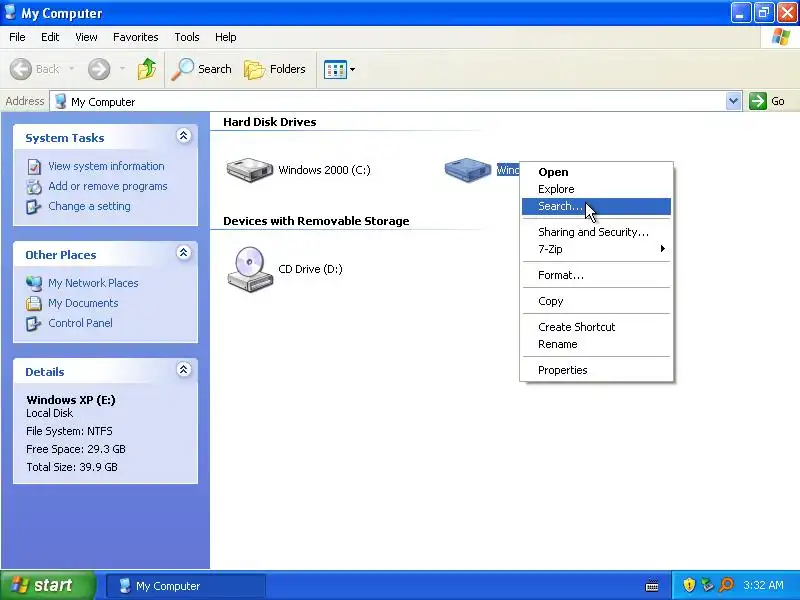Select the CD Drive (D:) icon

pos(249,269)
